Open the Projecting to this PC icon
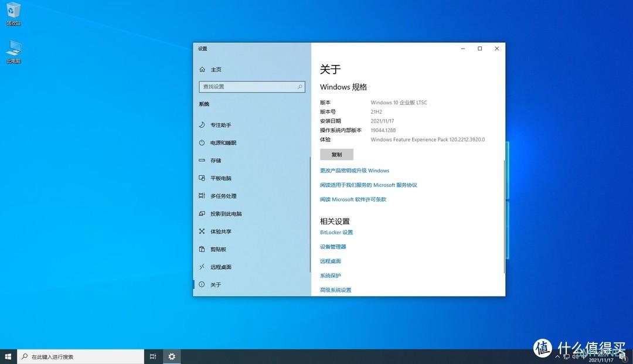This screenshot has width=633, height=364. point(202,213)
